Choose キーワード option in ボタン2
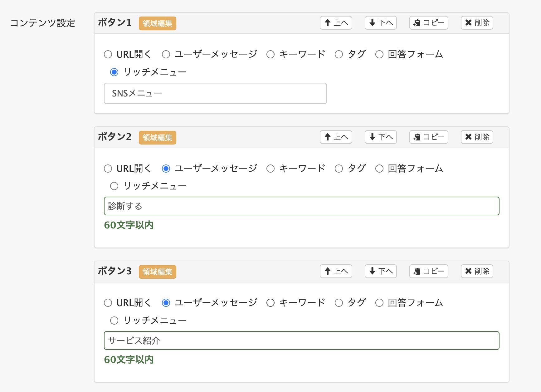The height and width of the screenshot is (392, 541). 270,169
